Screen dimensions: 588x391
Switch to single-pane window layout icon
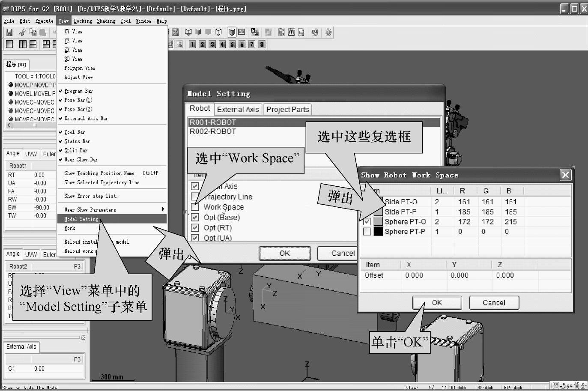9,44
